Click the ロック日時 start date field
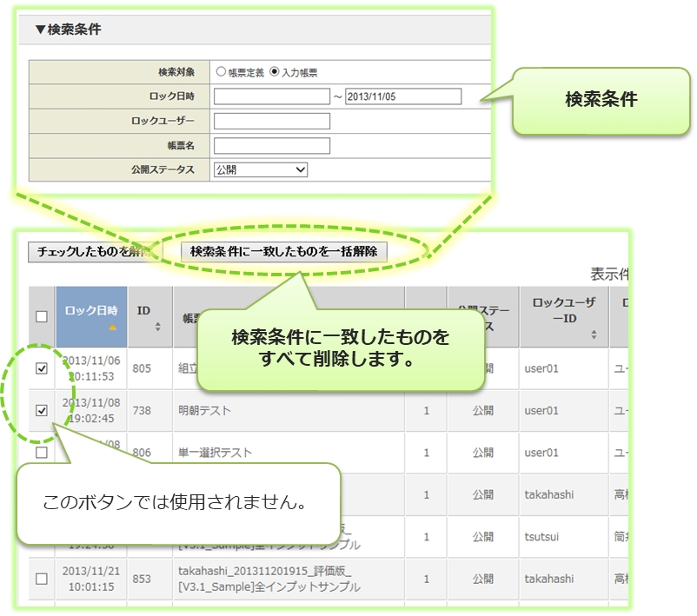 point(272,96)
